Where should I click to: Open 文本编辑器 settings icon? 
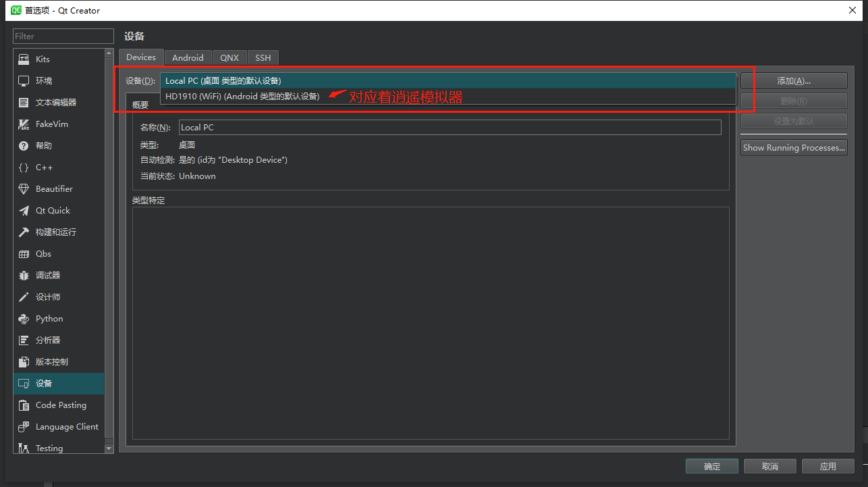coord(24,103)
